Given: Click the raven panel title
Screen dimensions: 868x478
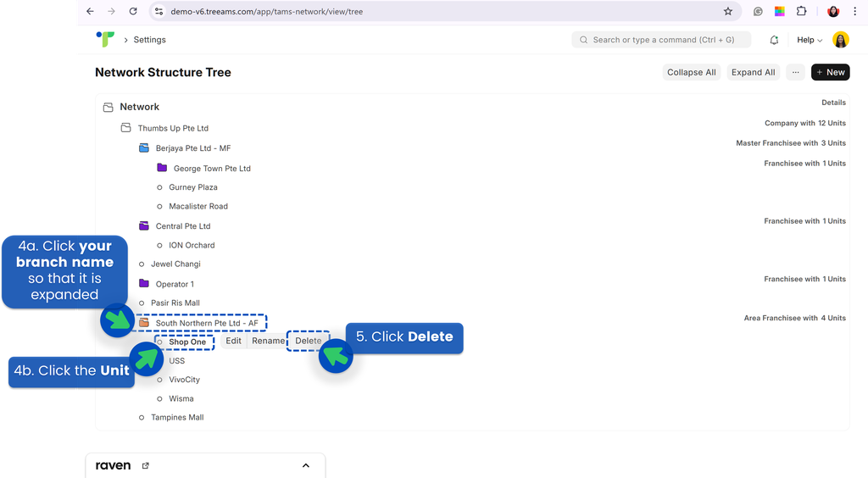Looking at the screenshot, I should [x=113, y=466].
